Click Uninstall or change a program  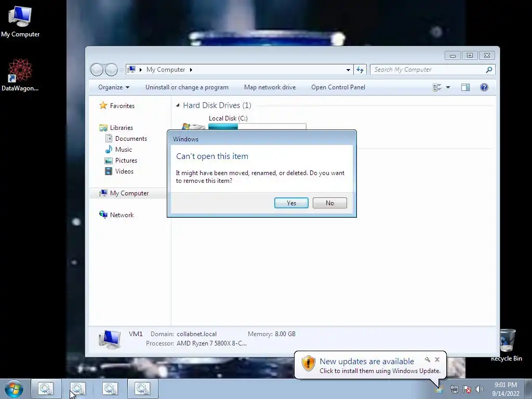point(187,87)
